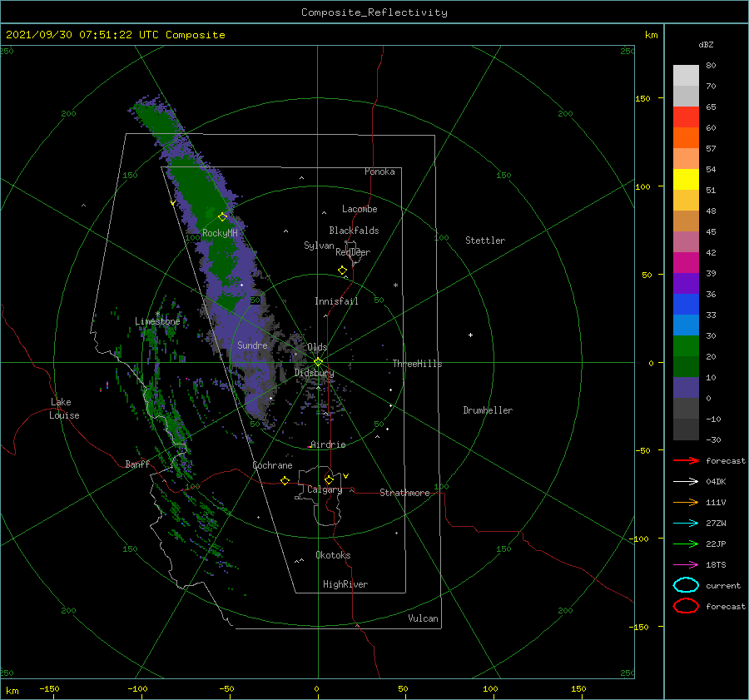Click the ThreeHills label
This screenshot has height=700, width=749.
pos(417,364)
